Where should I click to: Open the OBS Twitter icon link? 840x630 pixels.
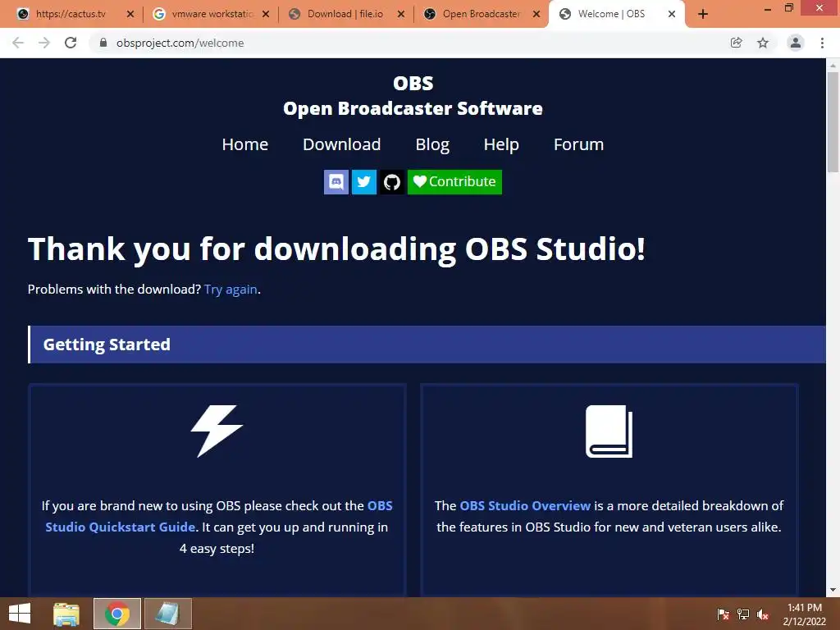363,182
